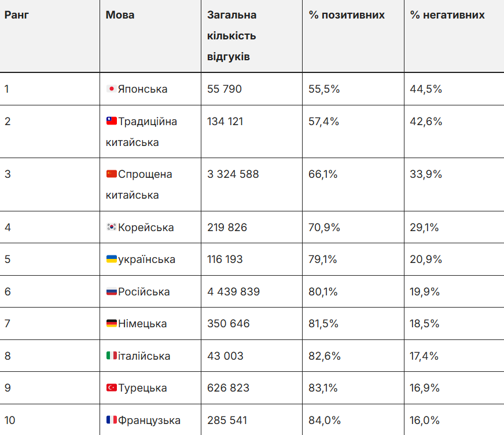Click the Japanese flag icon
Image resolution: width=504 pixels, height=435 pixels.
[x=111, y=89]
